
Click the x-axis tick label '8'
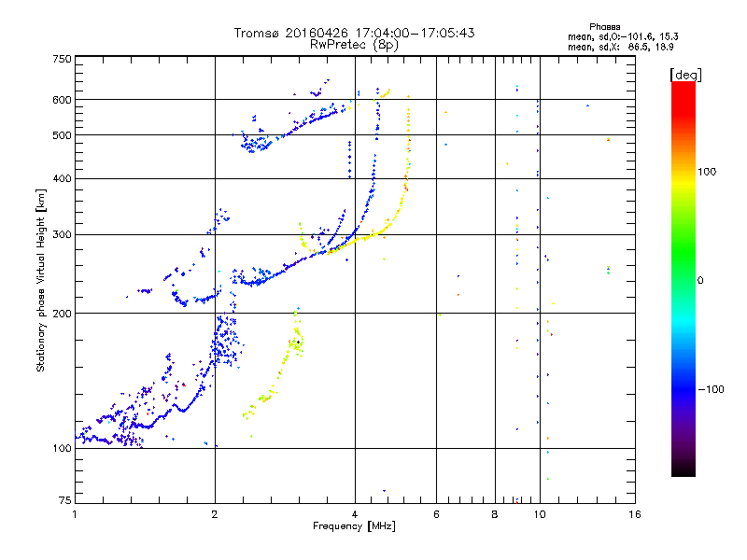pyautogui.click(x=495, y=514)
